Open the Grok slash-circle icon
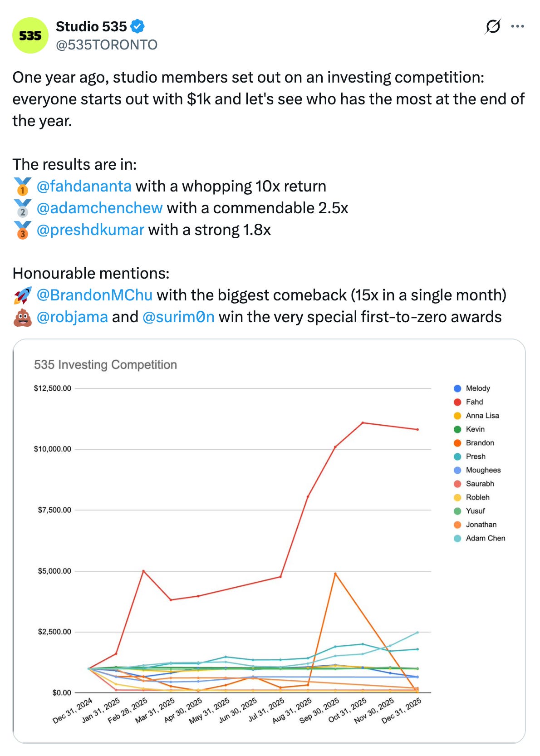This screenshot has width=540, height=756. pyautogui.click(x=493, y=27)
